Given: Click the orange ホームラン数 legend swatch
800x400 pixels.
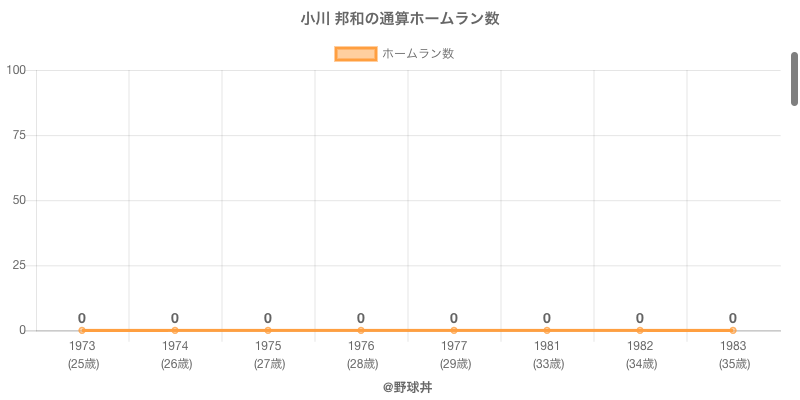Looking at the screenshot, I should pyautogui.click(x=355, y=54).
